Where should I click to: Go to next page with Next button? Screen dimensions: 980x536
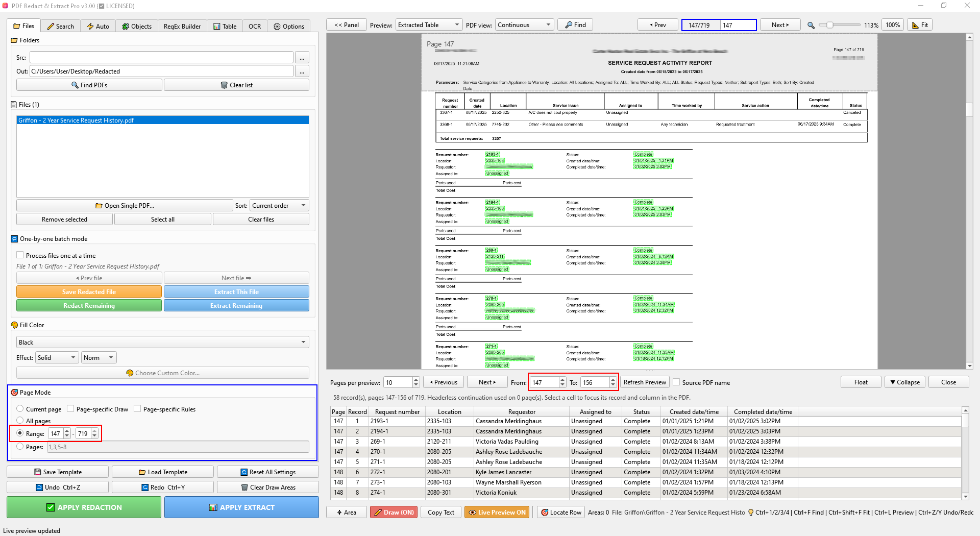pos(780,25)
